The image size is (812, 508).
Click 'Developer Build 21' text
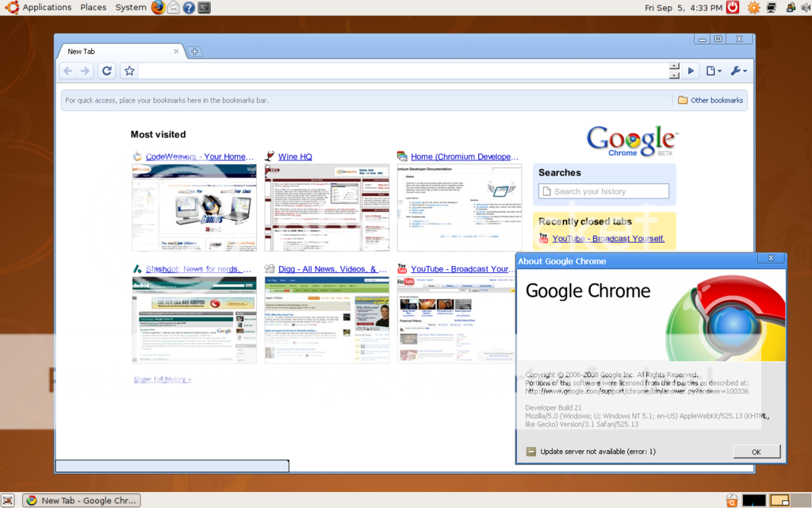(x=553, y=407)
